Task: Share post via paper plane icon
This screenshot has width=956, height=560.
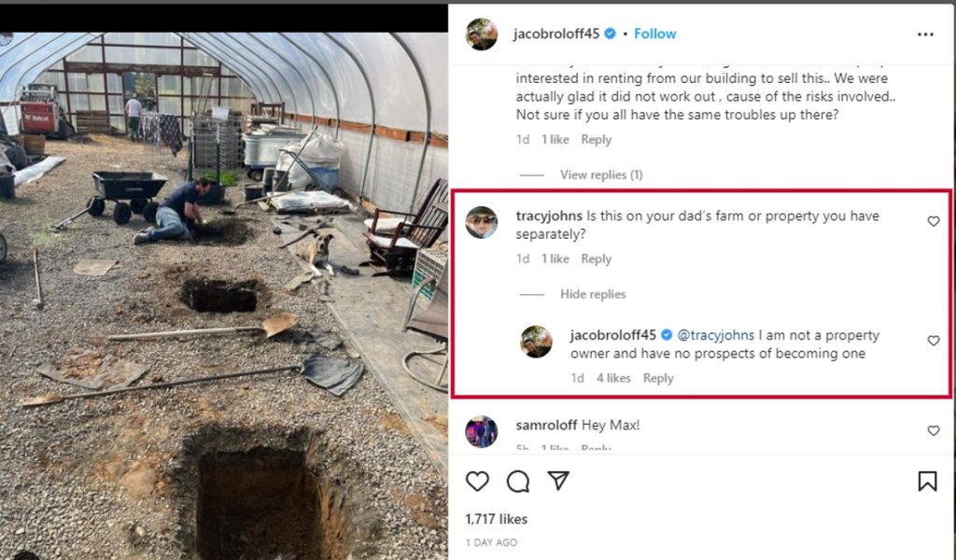Action: (x=558, y=481)
